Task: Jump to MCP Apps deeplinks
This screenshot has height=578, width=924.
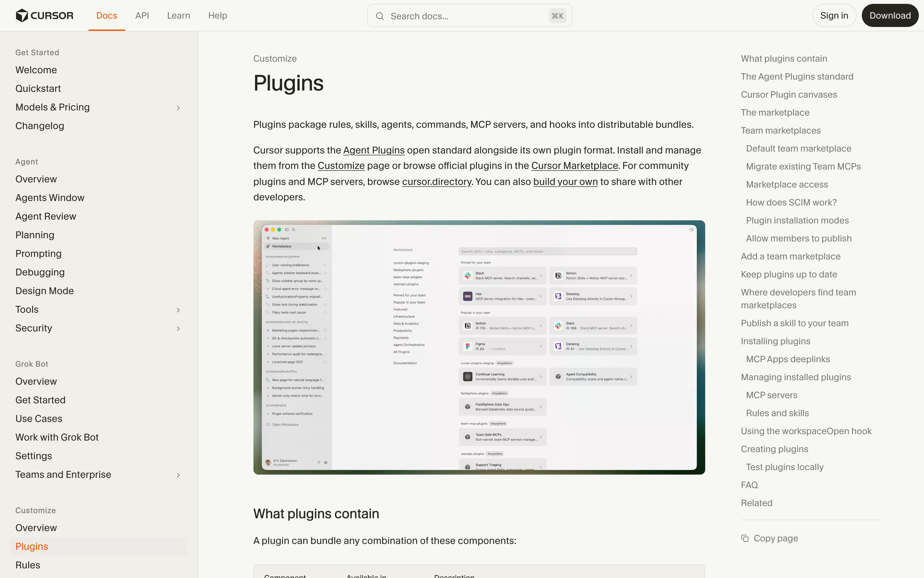Action: 788,359
